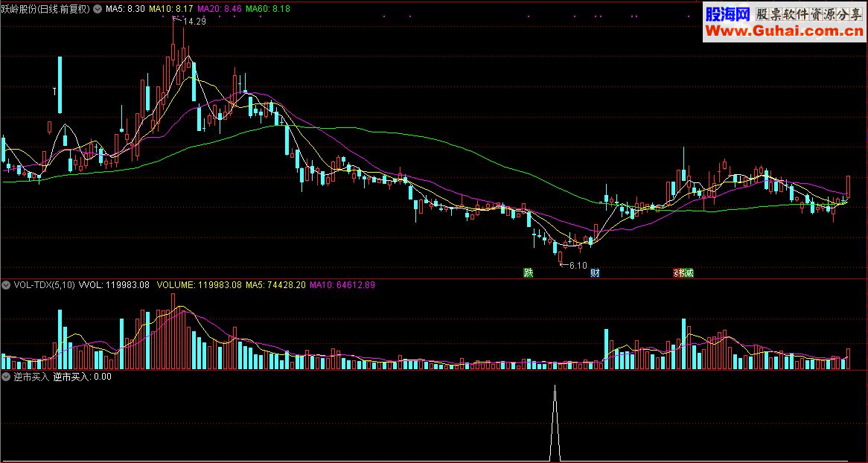868x463 pixels.
Task: Select the volume MA5: 74428.20 label
Action: tap(275, 285)
